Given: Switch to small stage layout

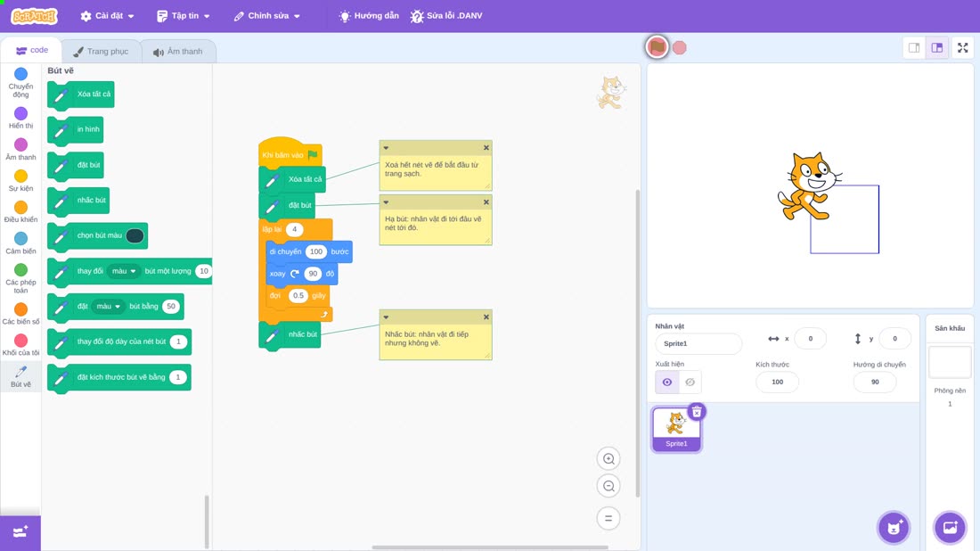Looking at the screenshot, I should 914,47.
